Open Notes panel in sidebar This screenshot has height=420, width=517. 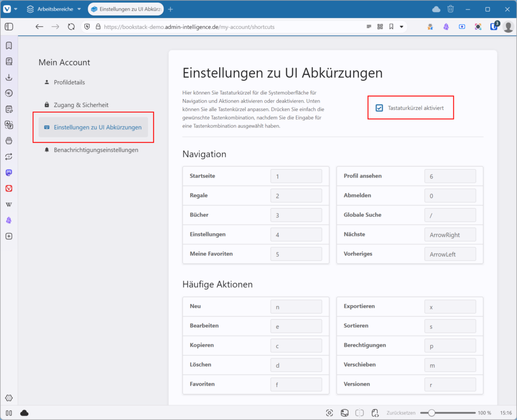click(x=9, y=109)
